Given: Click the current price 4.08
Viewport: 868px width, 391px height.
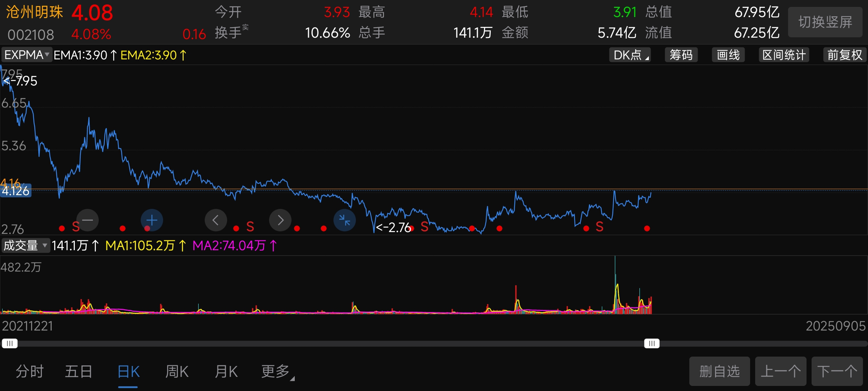Looking at the screenshot, I should tap(92, 13).
